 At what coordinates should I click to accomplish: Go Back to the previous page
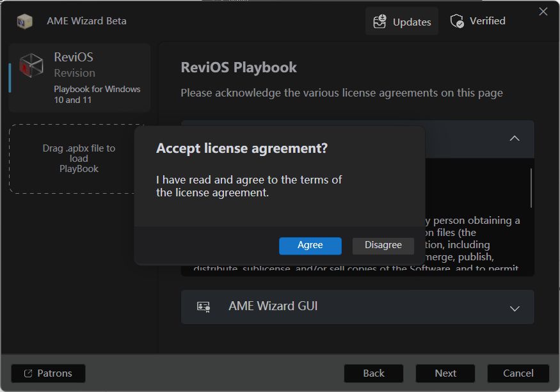coord(374,373)
